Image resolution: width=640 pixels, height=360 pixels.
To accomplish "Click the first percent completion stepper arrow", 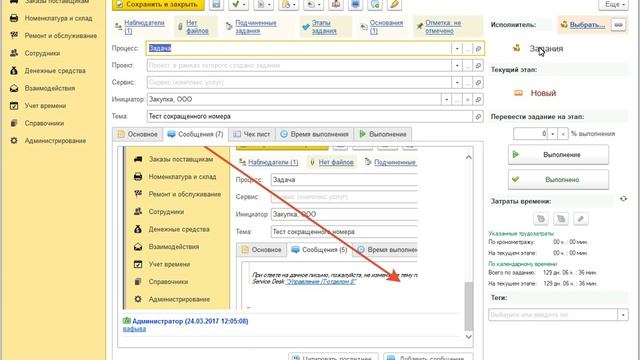I will coord(553,134).
